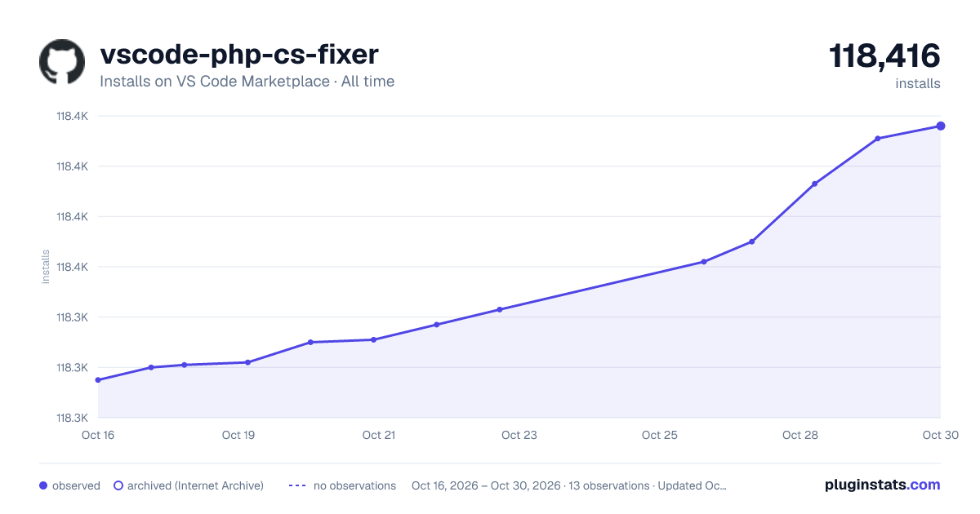Click the Oct 23 axis label
This screenshot has height=514, width=980.
tap(519, 435)
